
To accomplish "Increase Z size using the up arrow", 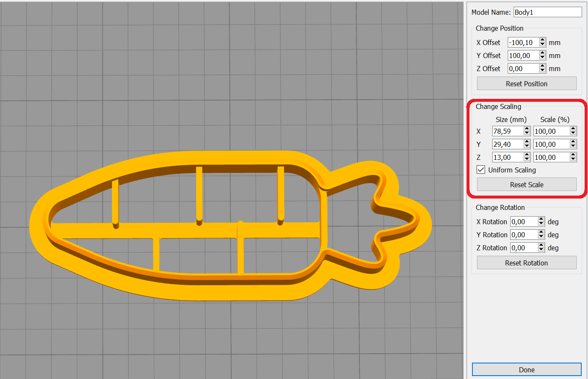I will click(x=527, y=155).
